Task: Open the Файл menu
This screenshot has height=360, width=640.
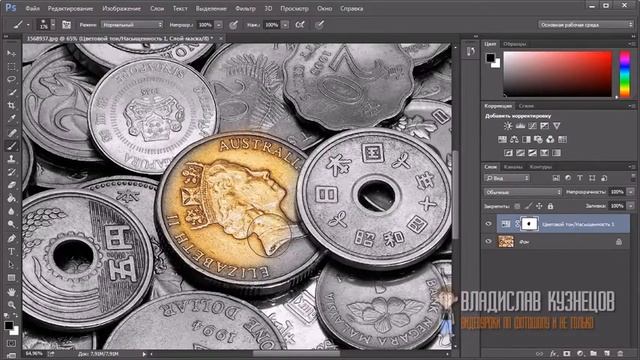Action: click(32, 8)
